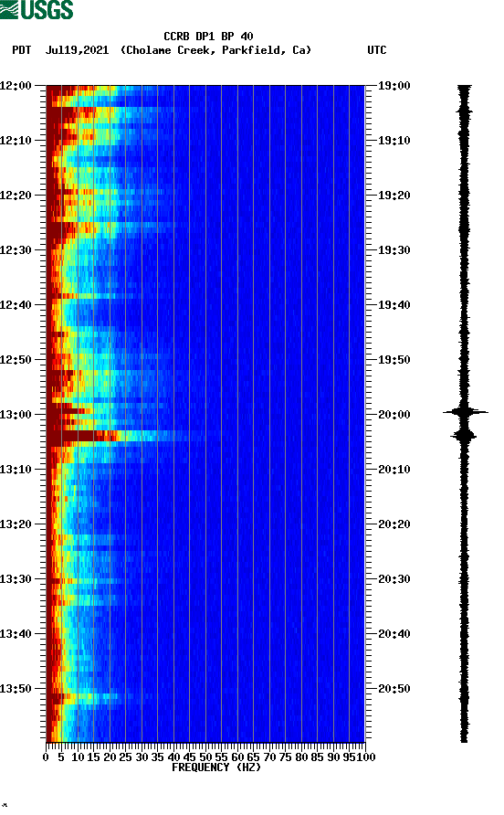Click the 'Jul19,2021' date label
This screenshot has width=504, height=815.
tap(78, 50)
